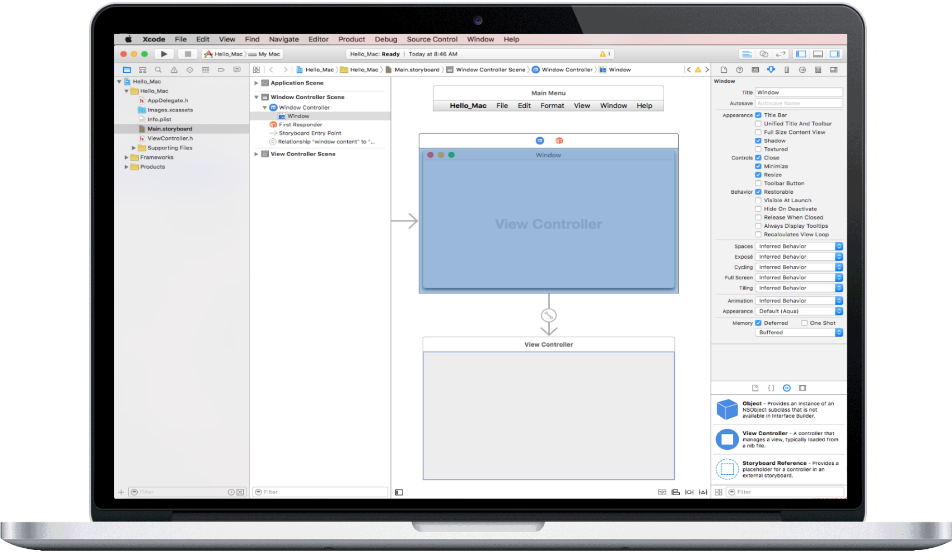The width and height of the screenshot is (952, 560).
Task: Open the File Template library
Action: click(755, 388)
